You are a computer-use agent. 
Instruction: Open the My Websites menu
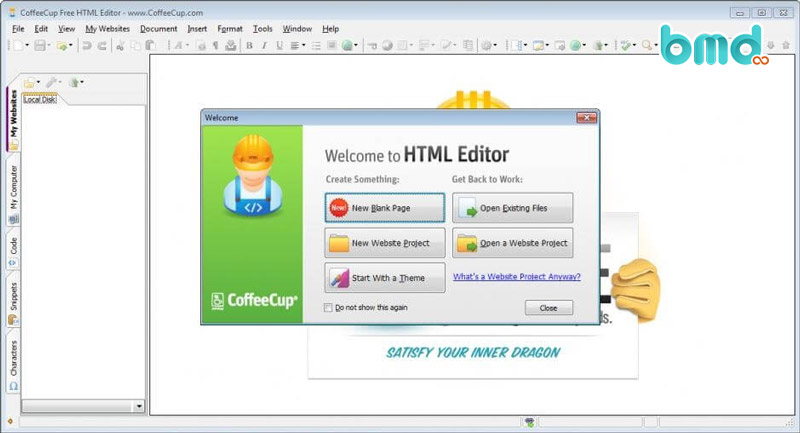(107, 29)
